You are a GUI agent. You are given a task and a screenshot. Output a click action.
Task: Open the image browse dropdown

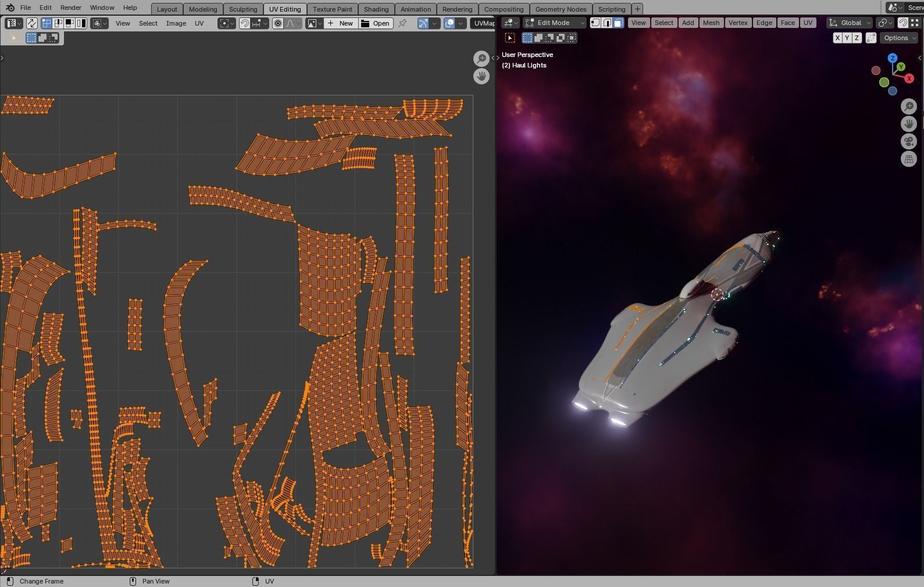pos(315,23)
